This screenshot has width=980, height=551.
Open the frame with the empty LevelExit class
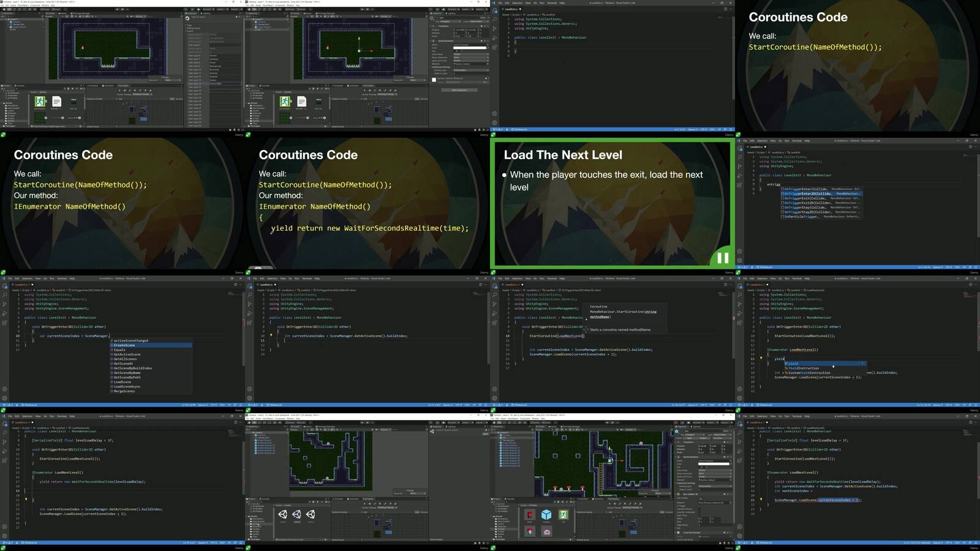point(612,69)
